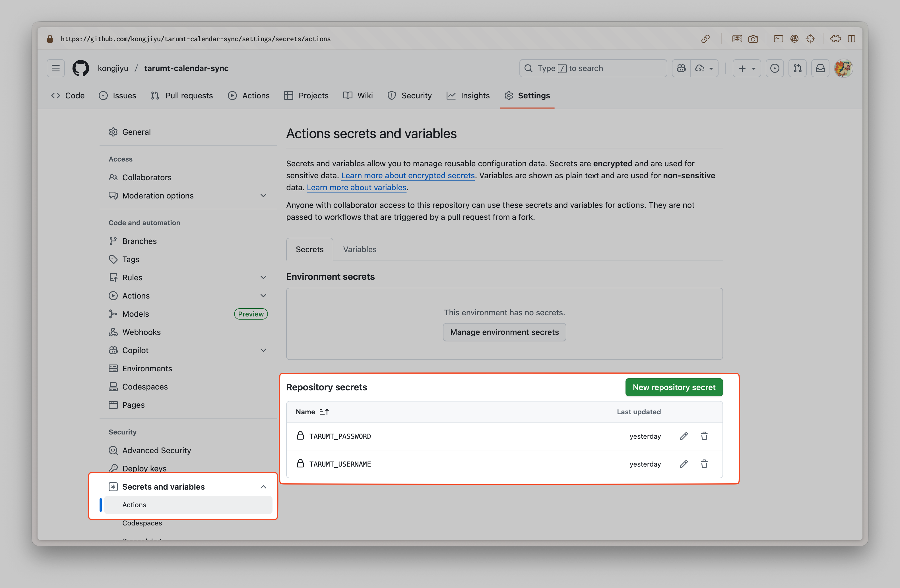Viewport: 900px width, 588px height.
Task: Sort secrets by the Name column
Action: coord(312,412)
